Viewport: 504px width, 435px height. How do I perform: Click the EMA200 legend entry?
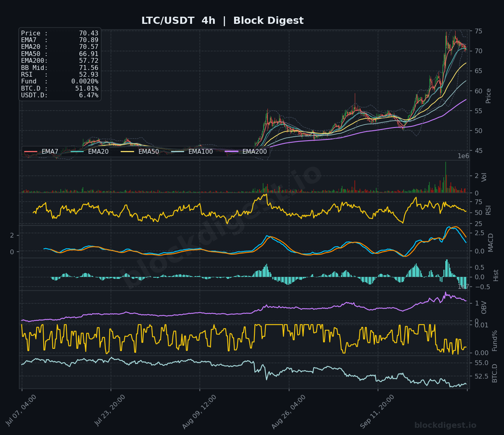(246, 152)
